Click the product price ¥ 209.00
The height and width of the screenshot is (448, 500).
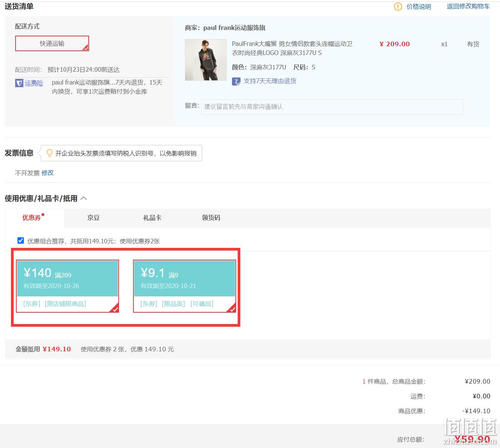[395, 44]
